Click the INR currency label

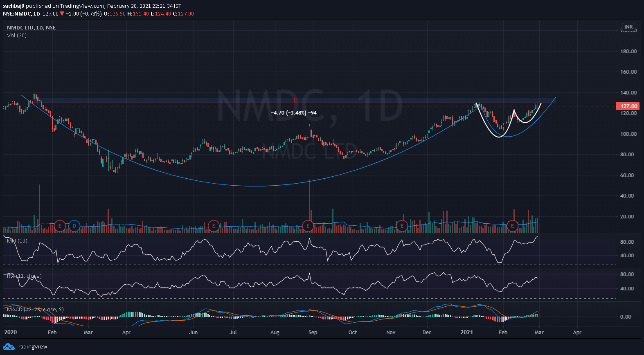[628, 27]
